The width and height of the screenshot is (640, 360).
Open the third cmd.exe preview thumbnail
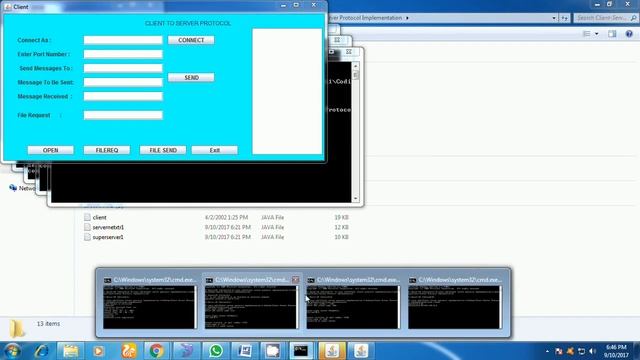(353, 307)
